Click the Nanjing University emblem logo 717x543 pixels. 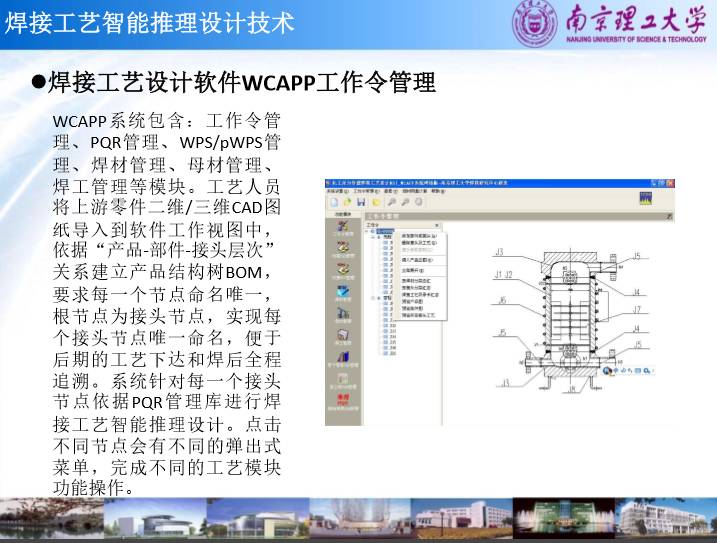[x=534, y=22]
